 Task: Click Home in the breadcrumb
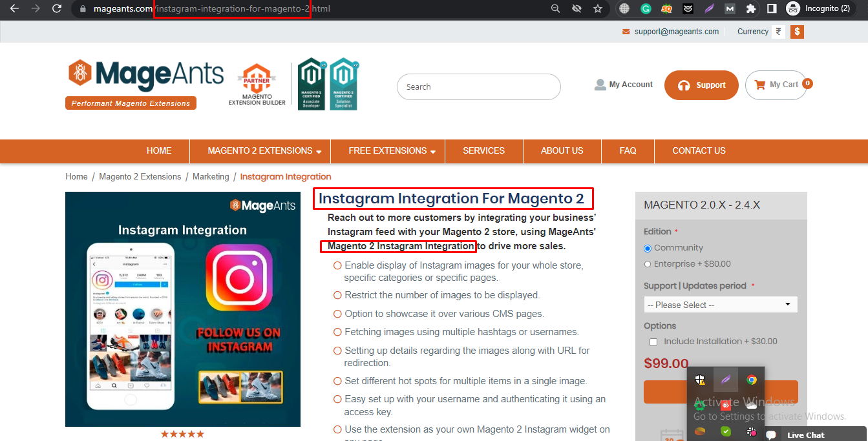76,177
